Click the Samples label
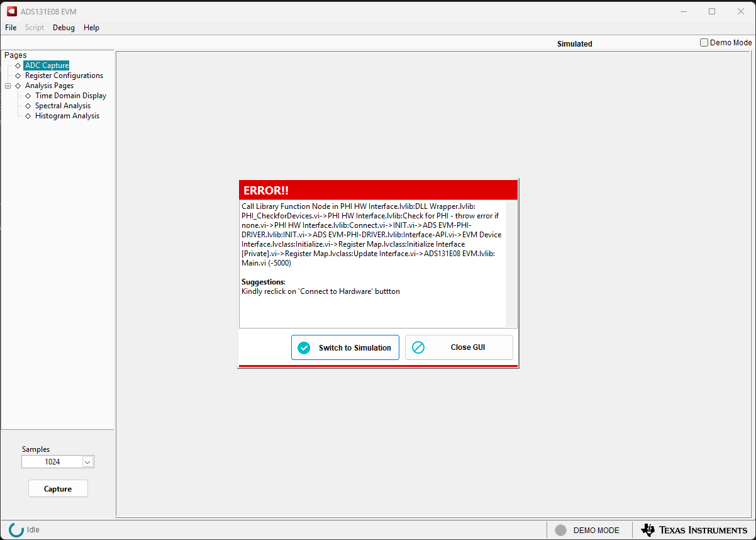 (x=36, y=449)
